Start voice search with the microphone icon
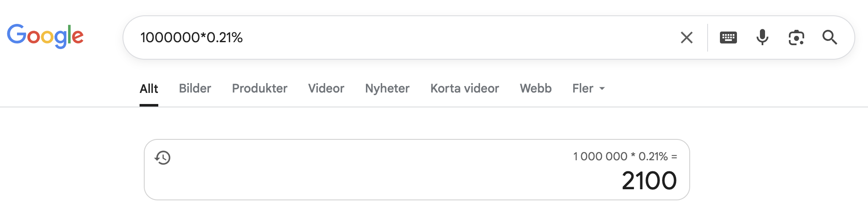Viewport: 868px width, 208px height. (762, 38)
